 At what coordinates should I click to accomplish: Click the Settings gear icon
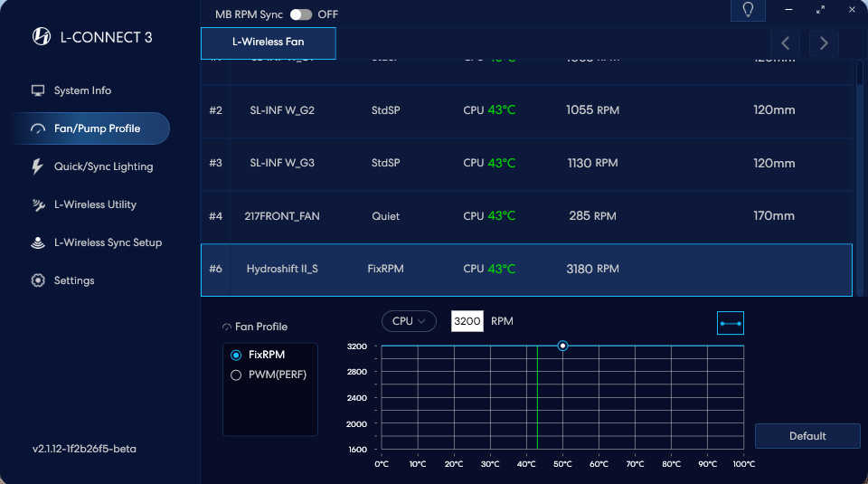[38, 280]
